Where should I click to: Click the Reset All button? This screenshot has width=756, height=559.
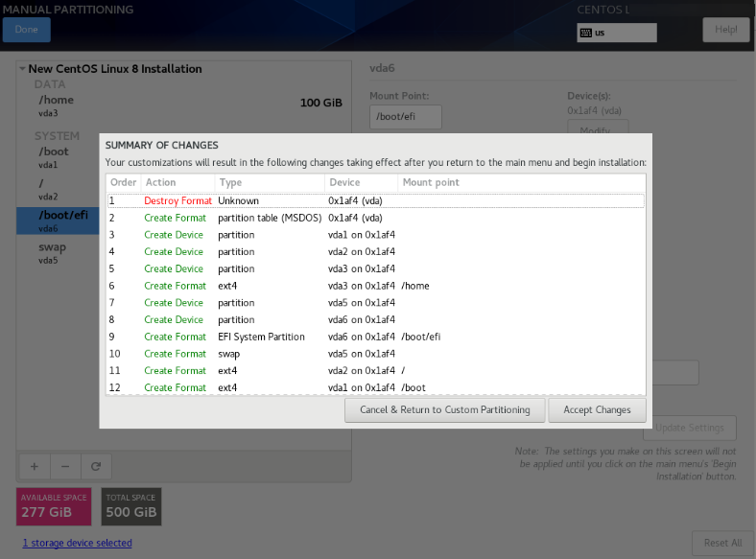[722, 543]
